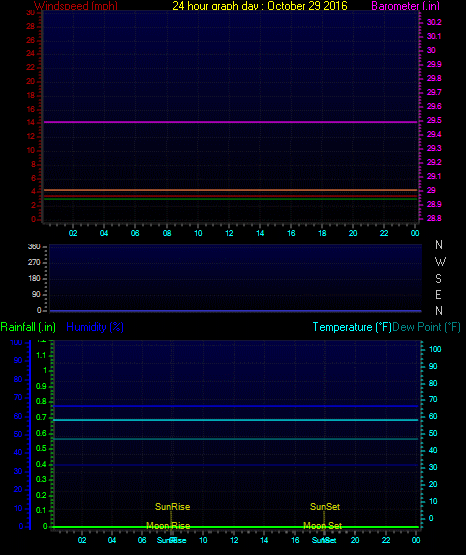
Task: Click the Temperature (°F) legend label
Action: (352, 327)
